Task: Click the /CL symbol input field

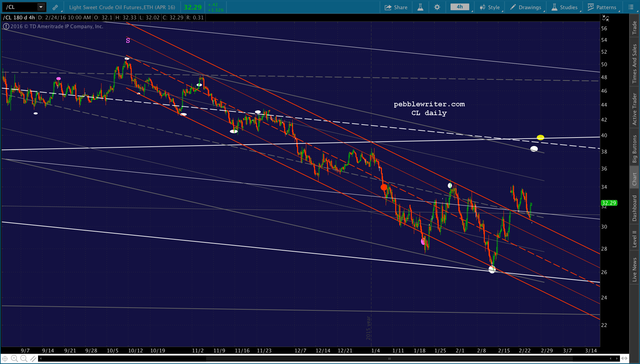Action: [20, 7]
